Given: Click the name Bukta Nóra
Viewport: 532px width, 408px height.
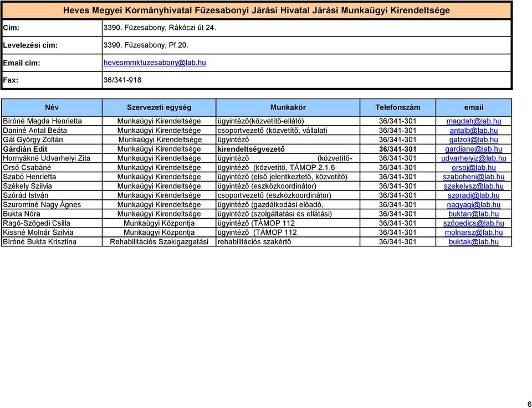Looking at the screenshot, I should click(22, 214).
